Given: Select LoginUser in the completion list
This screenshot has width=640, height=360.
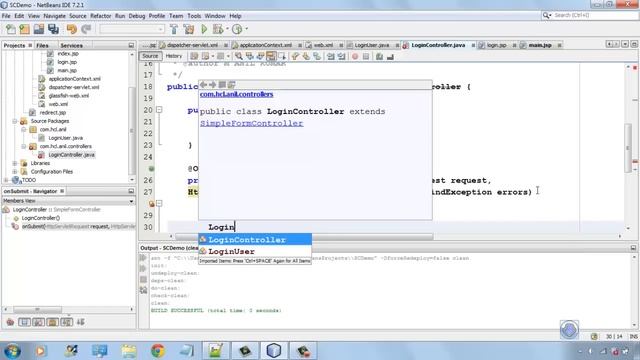Looking at the screenshot, I should point(255,251).
